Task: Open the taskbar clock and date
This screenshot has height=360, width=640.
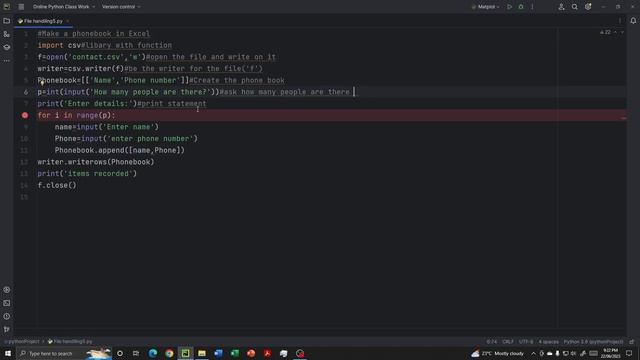Action: point(611,353)
